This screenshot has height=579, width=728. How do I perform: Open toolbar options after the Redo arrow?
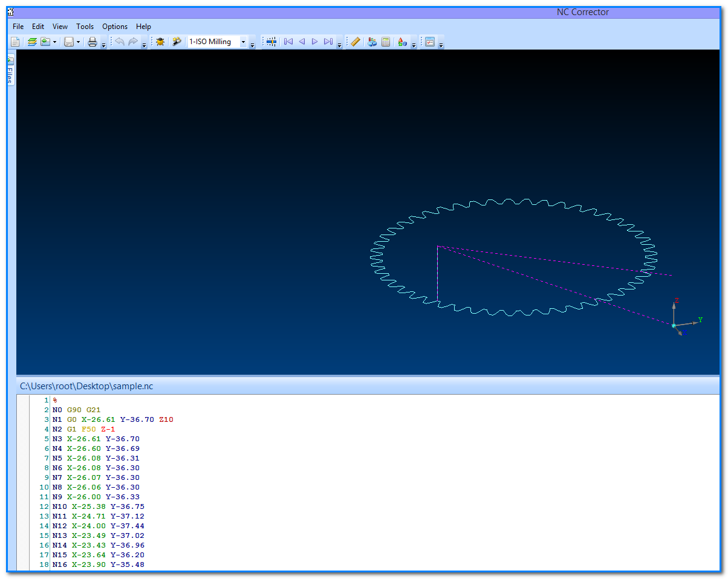(x=144, y=44)
